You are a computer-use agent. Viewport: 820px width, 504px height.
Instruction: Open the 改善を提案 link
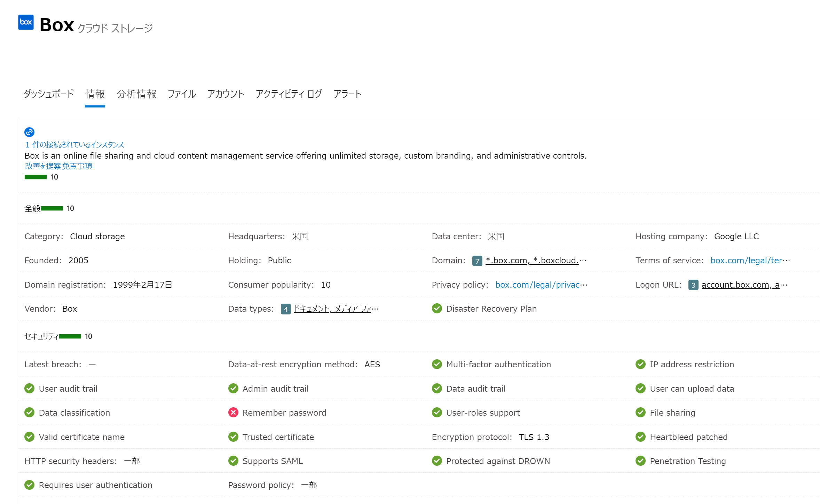[x=42, y=166]
